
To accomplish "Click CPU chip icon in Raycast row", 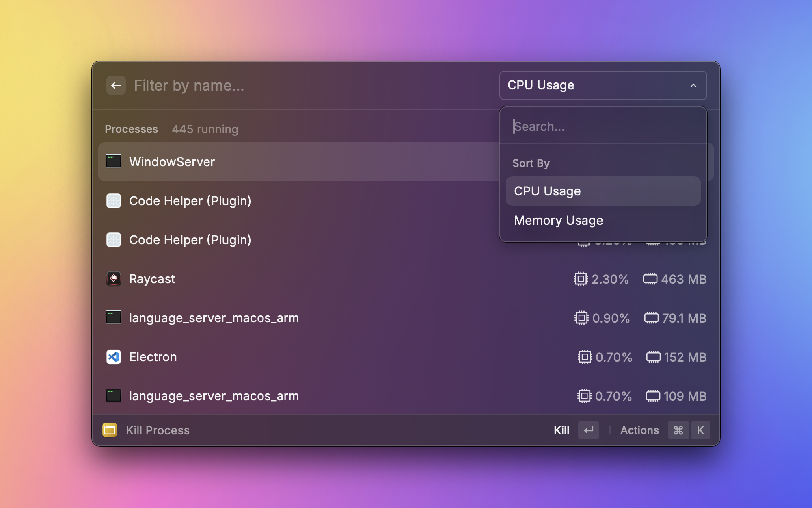I will [x=581, y=279].
